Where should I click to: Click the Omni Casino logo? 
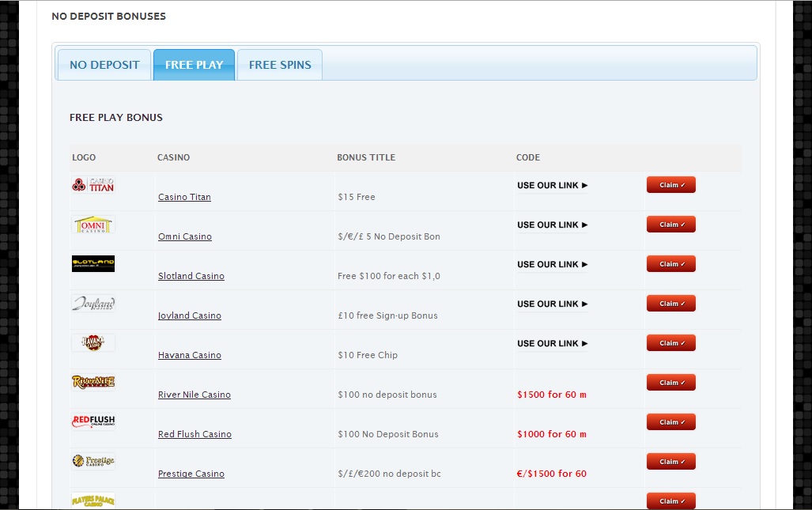(x=93, y=225)
